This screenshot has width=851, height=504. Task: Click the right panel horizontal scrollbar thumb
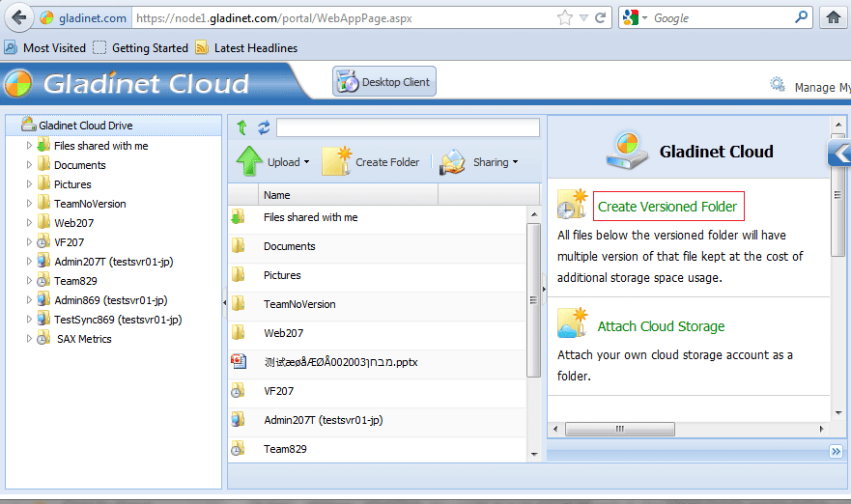620,429
